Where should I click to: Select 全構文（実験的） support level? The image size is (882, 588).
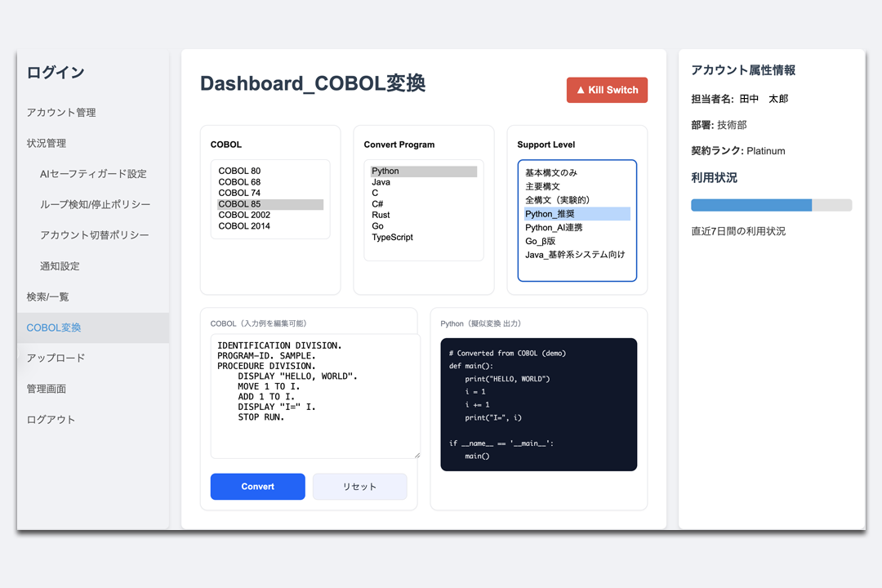click(x=577, y=200)
